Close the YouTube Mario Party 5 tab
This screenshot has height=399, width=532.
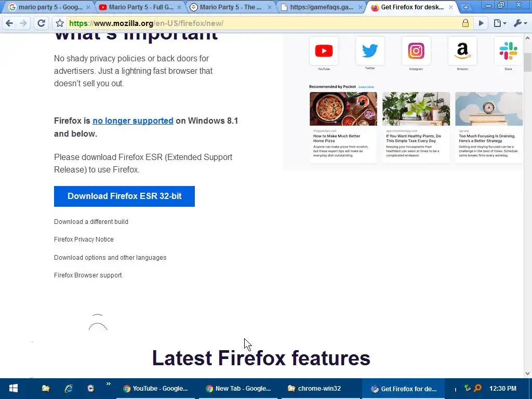coord(179,7)
